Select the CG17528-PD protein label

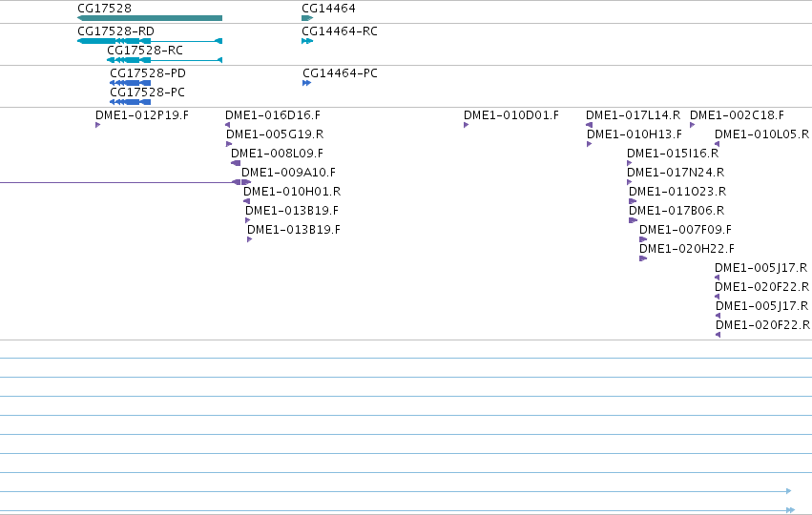pos(148,73)
